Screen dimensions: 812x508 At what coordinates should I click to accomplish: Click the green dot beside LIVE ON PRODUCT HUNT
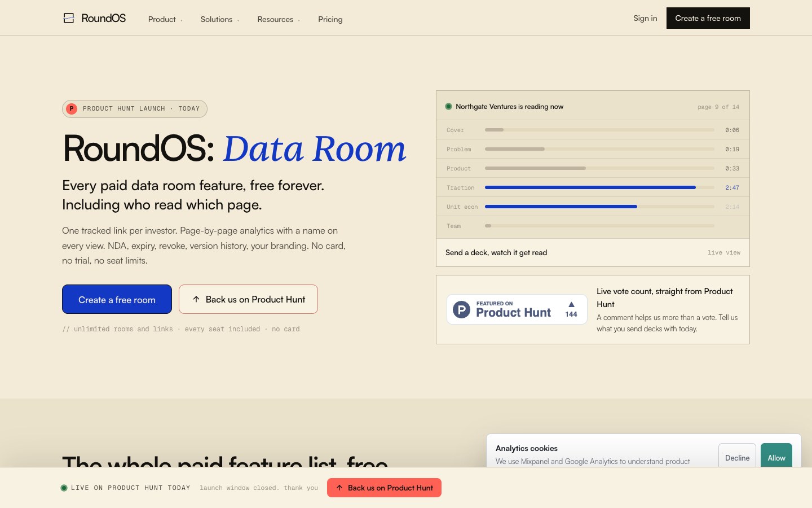pyautogui.click(x=64, y=488)
